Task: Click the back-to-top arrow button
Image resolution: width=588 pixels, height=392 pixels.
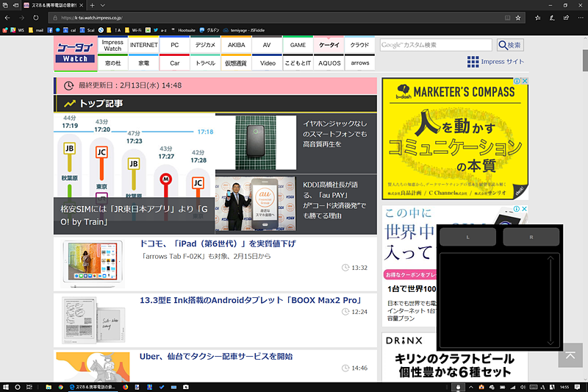Action: tap(570, 355)
